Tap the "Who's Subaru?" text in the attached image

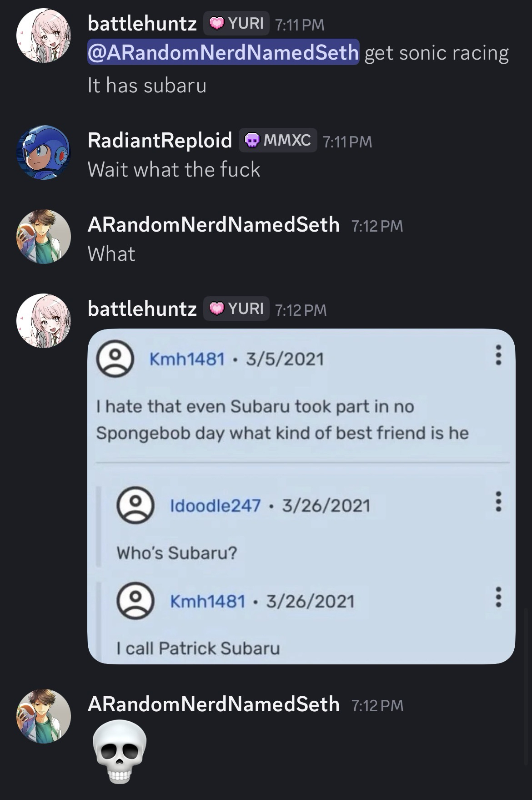[177, 552]
